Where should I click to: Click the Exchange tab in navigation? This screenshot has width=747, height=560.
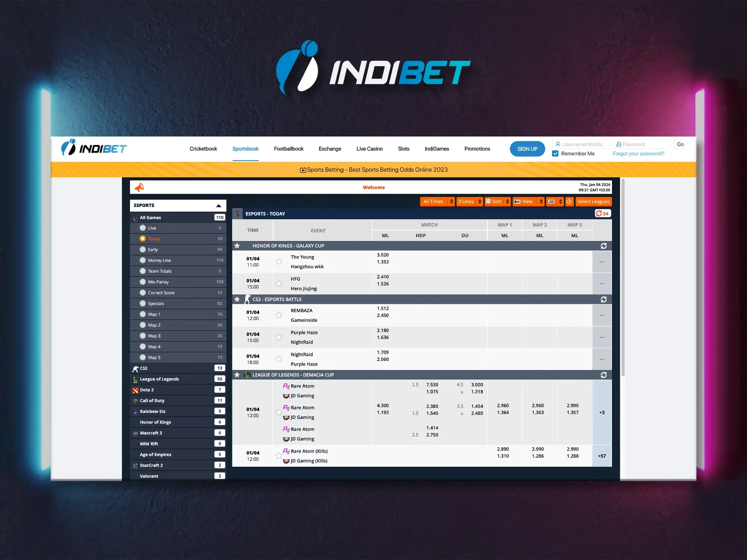click(x=328, y=148)
